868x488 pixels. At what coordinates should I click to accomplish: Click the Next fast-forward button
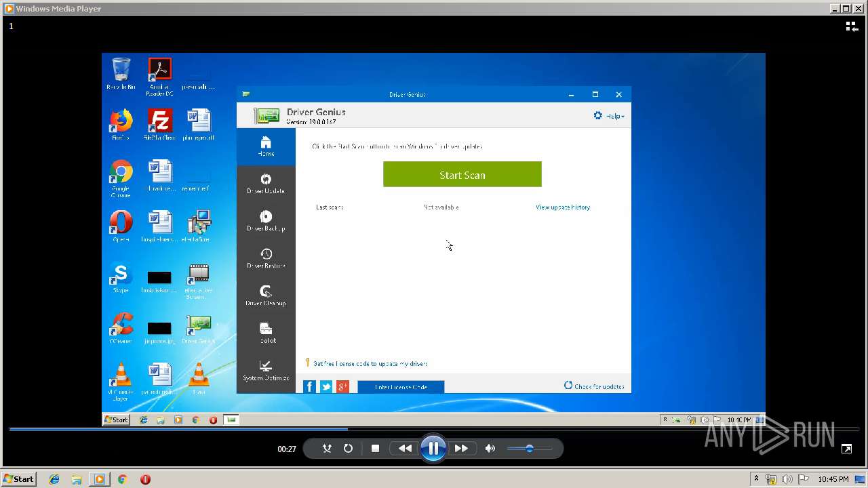click(461, 448)
